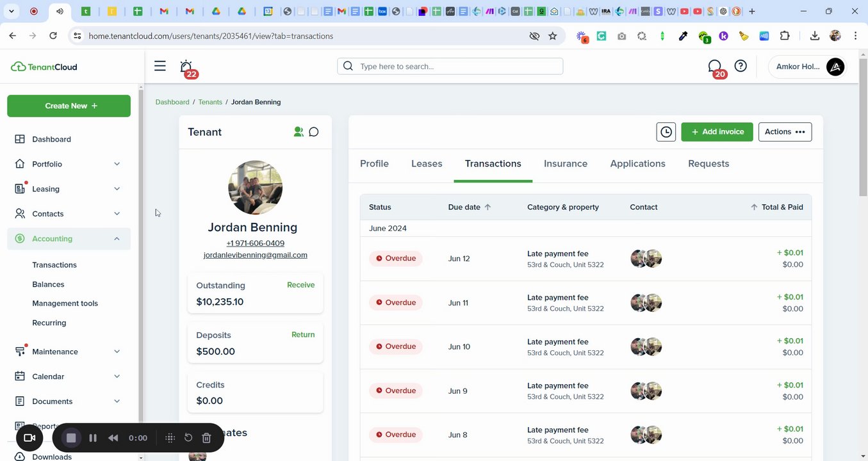Image resolution: width=868 pixels, height=461 pixels.
Task: Toggle the recorder camera icon
Action: [x=29, y=438]
